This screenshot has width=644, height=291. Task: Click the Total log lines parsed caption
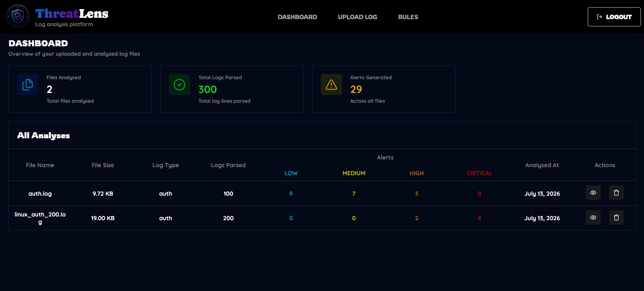pyautogui.click(x=224, y=101)
